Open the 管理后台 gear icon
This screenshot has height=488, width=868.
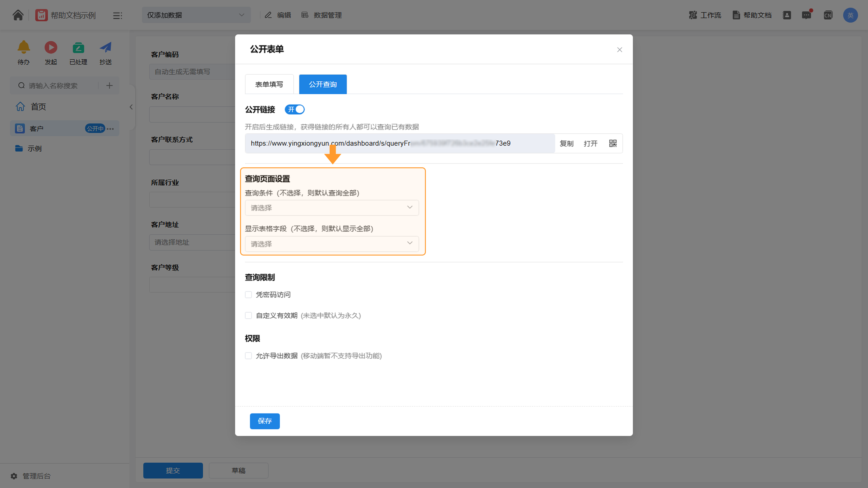point(14,476)
